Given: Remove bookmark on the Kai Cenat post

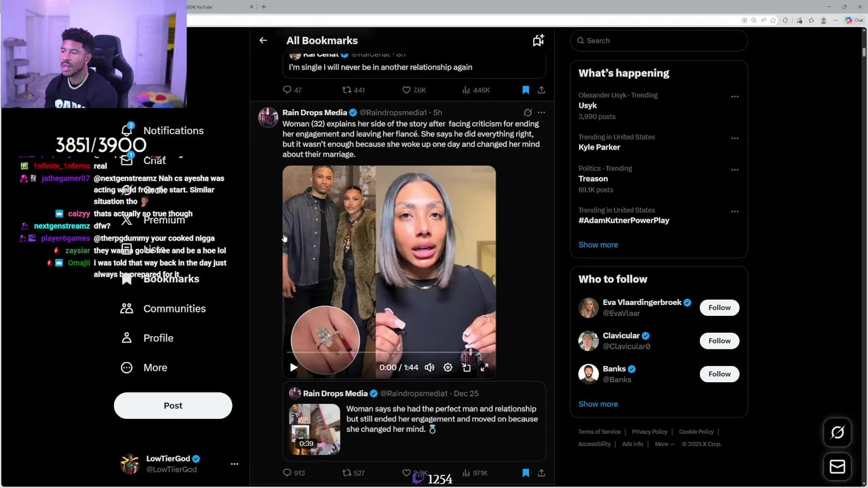Looking at the screenshot, I should pyautogui.click(x=526, y=89).
